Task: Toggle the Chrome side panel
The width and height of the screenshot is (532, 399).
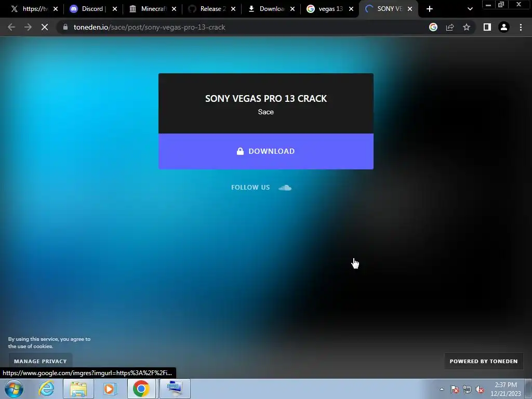Action: tap(487, 27)
